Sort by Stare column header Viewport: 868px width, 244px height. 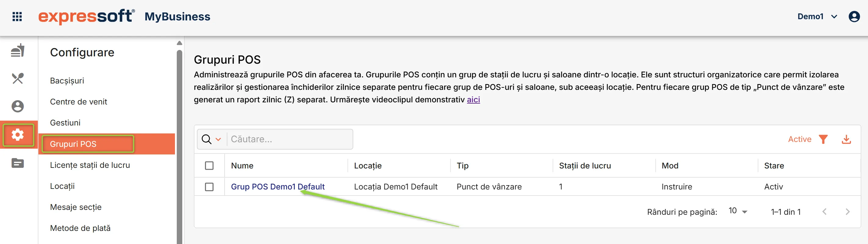(774, 165)
